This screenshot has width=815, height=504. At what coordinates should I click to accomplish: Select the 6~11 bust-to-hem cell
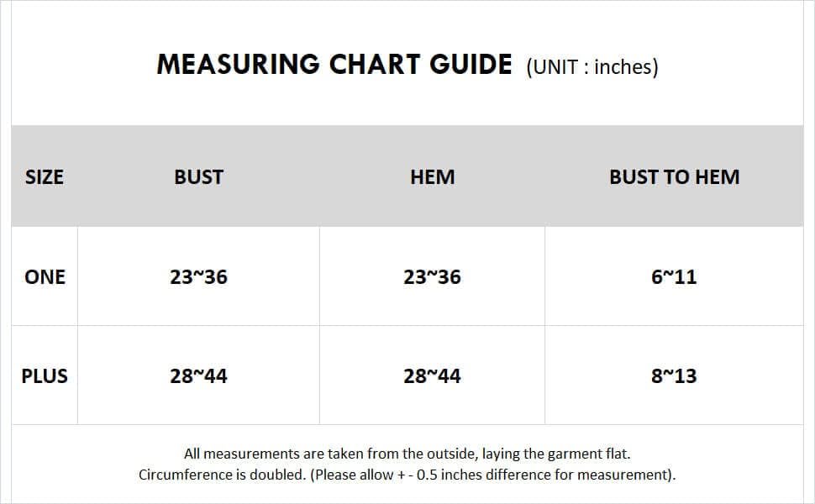pos(674,277)
